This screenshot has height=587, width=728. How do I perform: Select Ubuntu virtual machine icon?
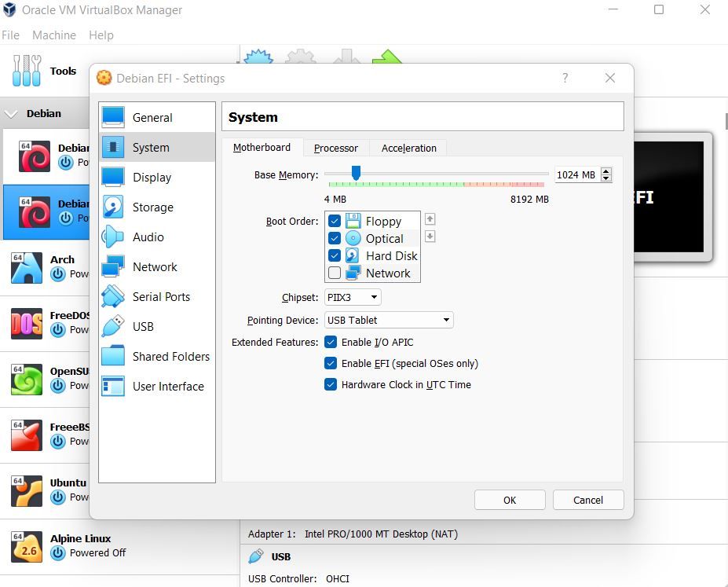(x=27, y=491)
